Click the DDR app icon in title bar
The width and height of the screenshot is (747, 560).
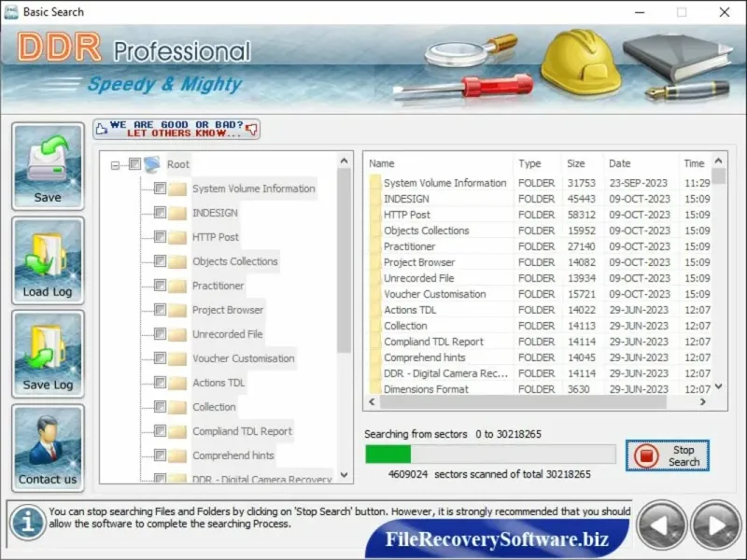[11, 11]
